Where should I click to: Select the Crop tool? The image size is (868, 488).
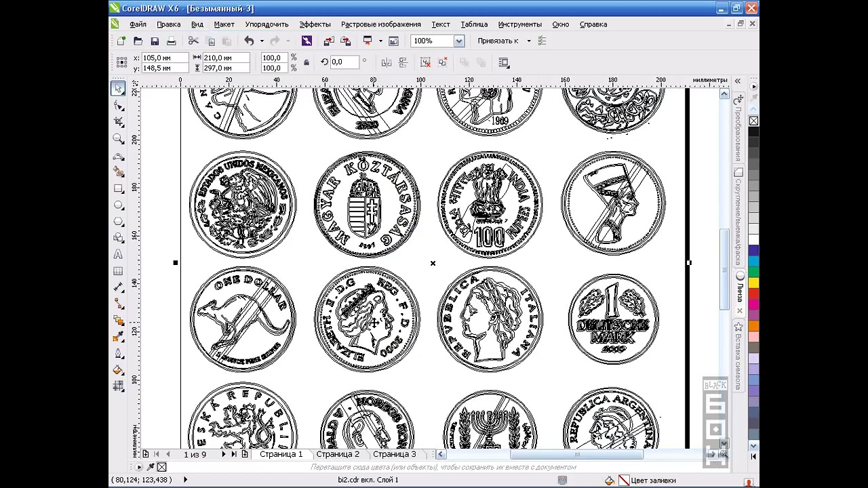tap(119, 122)
